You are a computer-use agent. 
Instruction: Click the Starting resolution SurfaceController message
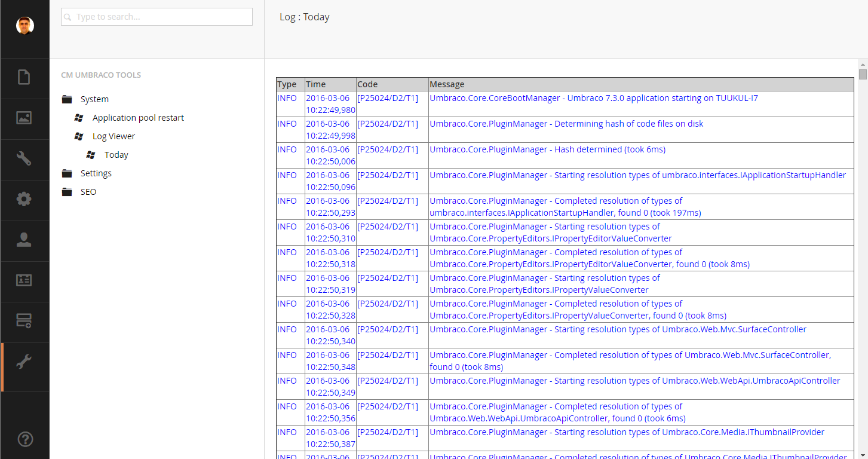618,329
